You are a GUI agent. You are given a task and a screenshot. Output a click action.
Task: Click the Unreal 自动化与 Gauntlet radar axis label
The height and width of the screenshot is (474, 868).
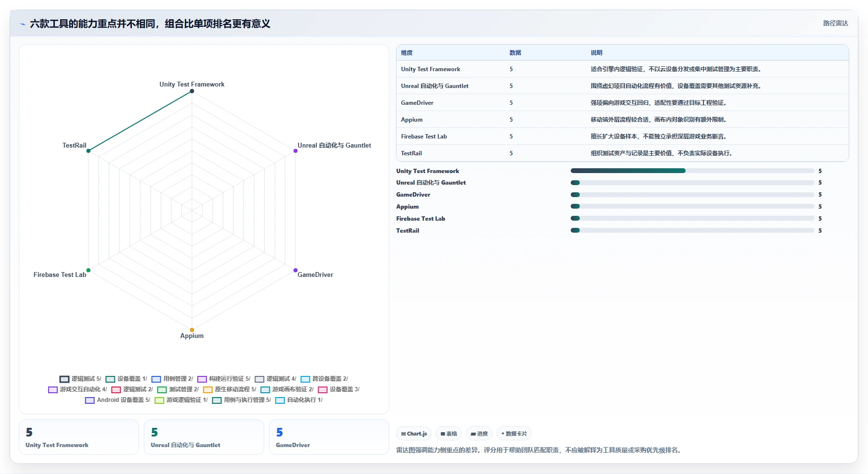(334, 145)
